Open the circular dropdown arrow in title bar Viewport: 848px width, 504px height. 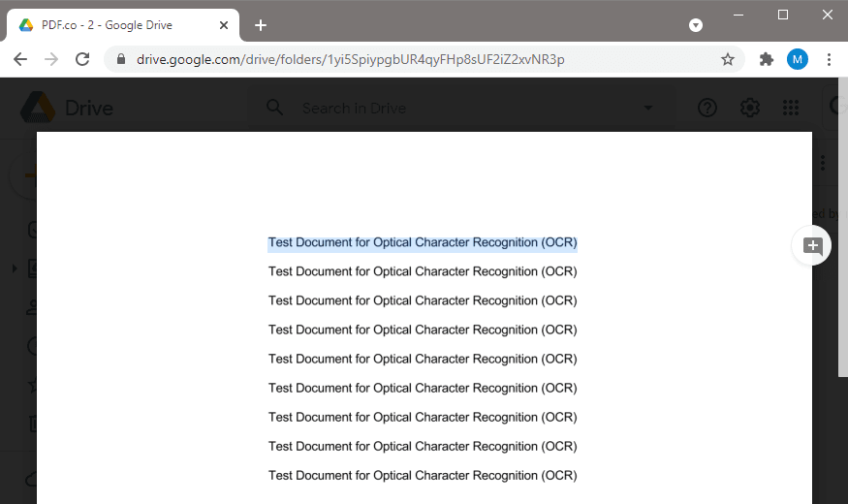click(696, 25)
